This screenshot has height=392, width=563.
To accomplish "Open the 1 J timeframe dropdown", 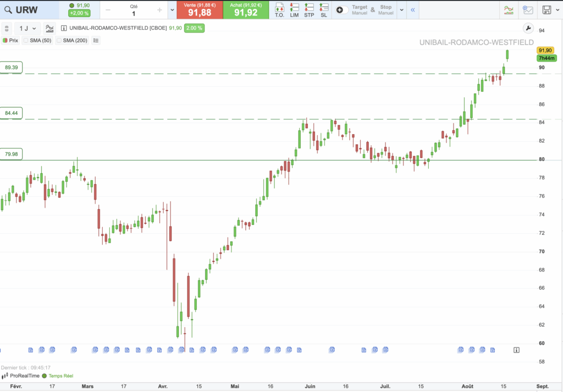I will (x=26, y=27).
